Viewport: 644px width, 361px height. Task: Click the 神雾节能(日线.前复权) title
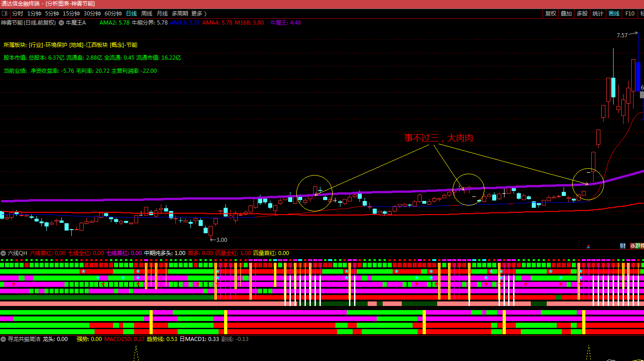28,22
